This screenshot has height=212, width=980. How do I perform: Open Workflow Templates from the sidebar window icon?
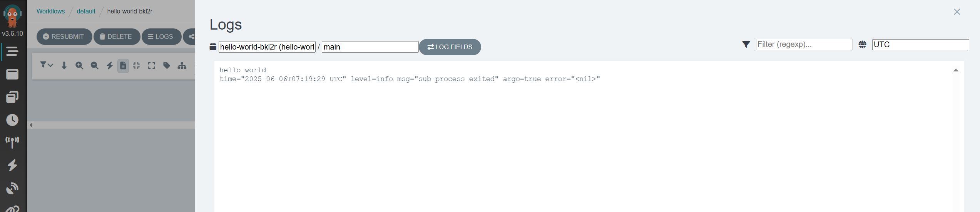click(x=12, y=74)
